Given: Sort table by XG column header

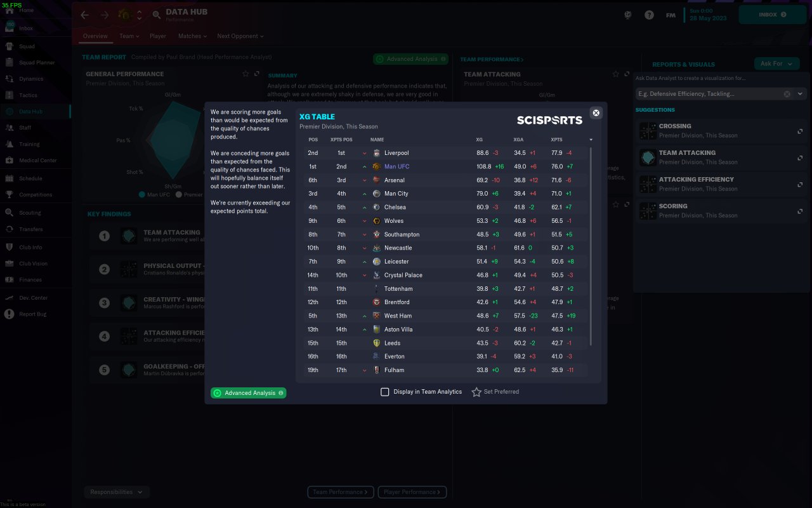Looking at the screenshot, I should [479, 140].
